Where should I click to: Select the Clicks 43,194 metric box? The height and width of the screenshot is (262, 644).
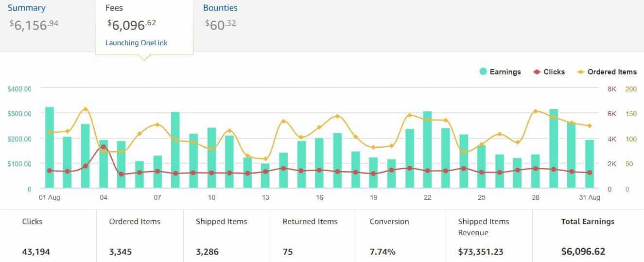click(x=48, y=236)
